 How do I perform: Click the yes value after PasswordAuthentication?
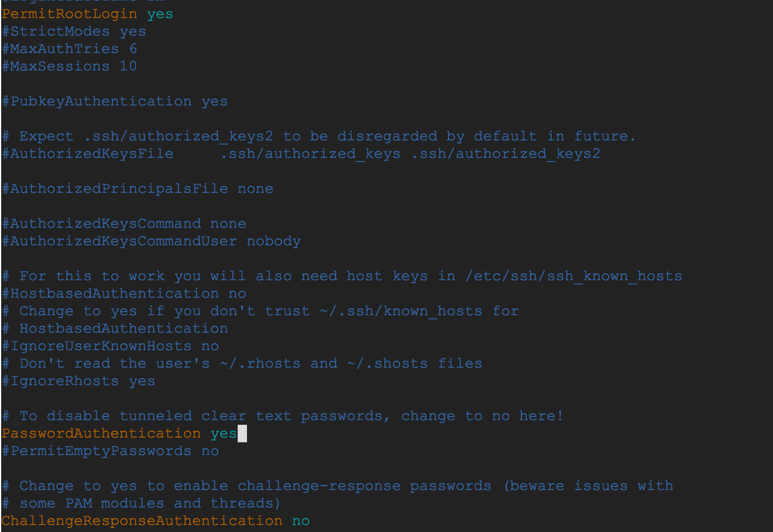click(x=224, y=434)
